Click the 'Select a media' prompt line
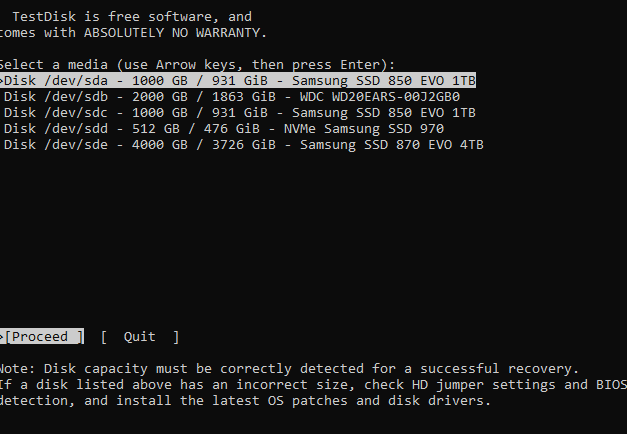The width and height of the screenshot is (627, 434). 198,64
